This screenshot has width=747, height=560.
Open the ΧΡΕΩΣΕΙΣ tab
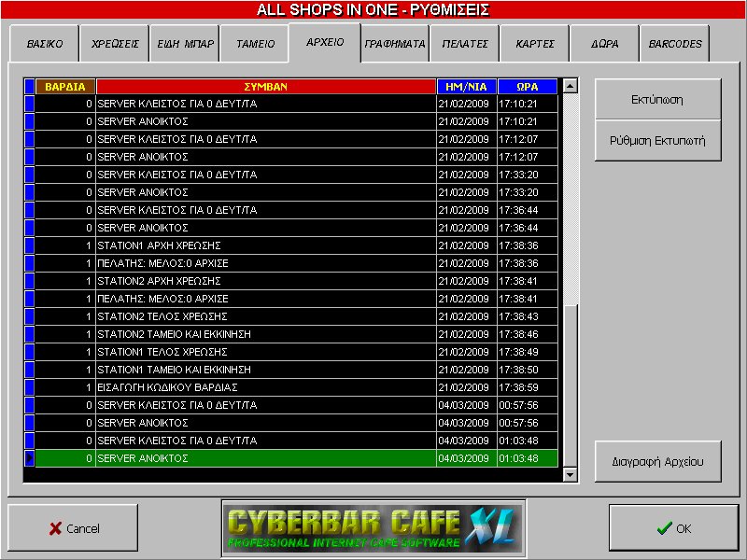coord(115,44)
